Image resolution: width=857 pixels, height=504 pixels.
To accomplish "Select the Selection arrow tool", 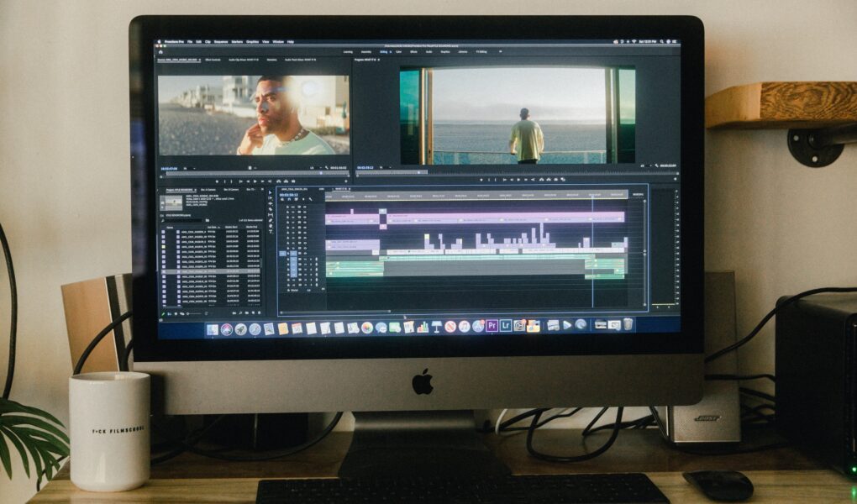I will (270, 192).
